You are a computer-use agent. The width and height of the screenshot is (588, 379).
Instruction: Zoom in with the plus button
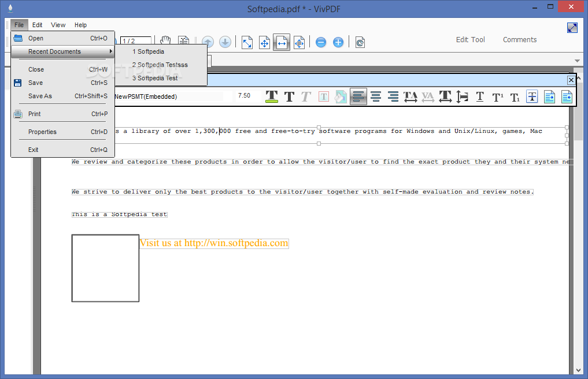click(x=338, y=42)
